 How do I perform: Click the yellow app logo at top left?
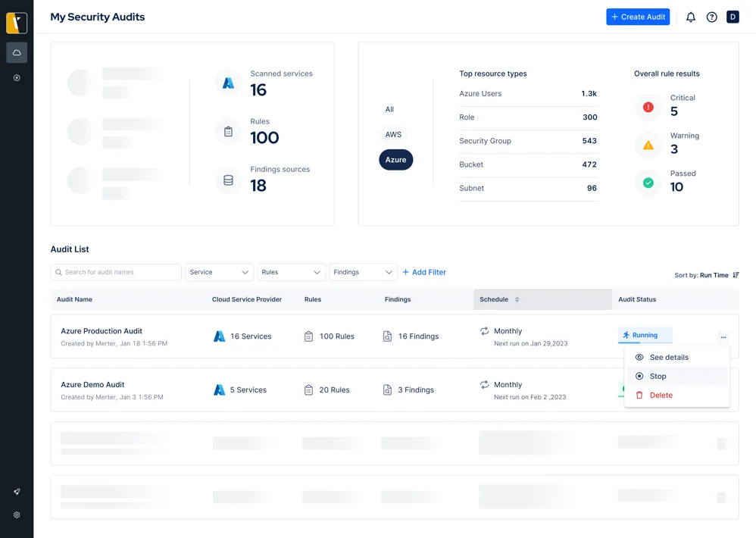tap(17, 23)
